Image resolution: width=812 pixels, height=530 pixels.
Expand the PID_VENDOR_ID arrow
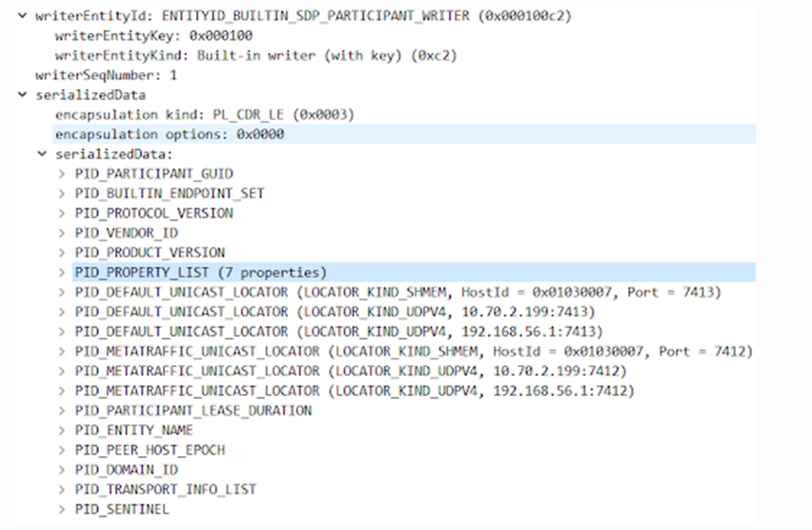coord(61,234)
